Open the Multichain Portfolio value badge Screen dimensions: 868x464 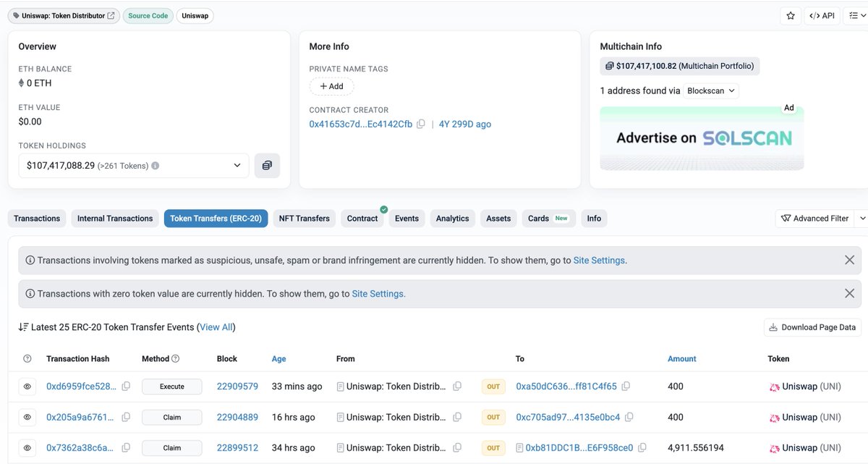point(680,66)
